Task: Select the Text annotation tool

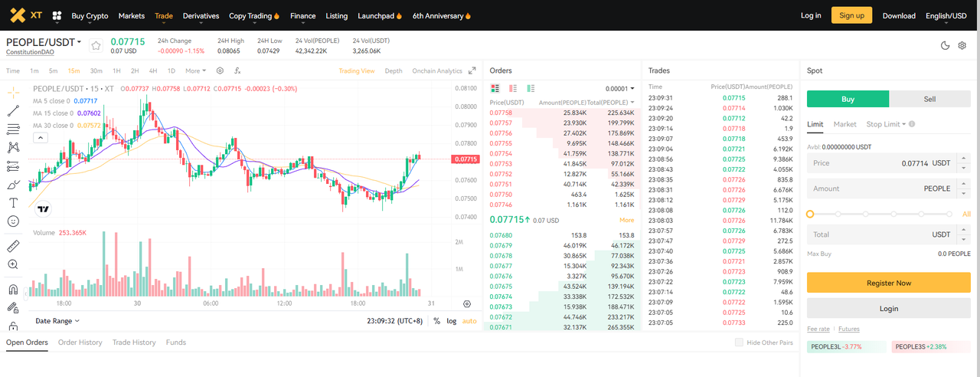Action: point(13,202)
